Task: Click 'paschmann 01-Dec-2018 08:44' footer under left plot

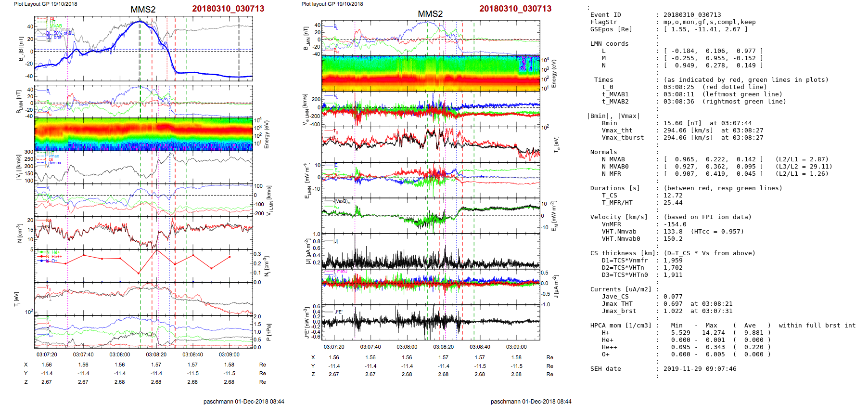Action: coord(244,402)
